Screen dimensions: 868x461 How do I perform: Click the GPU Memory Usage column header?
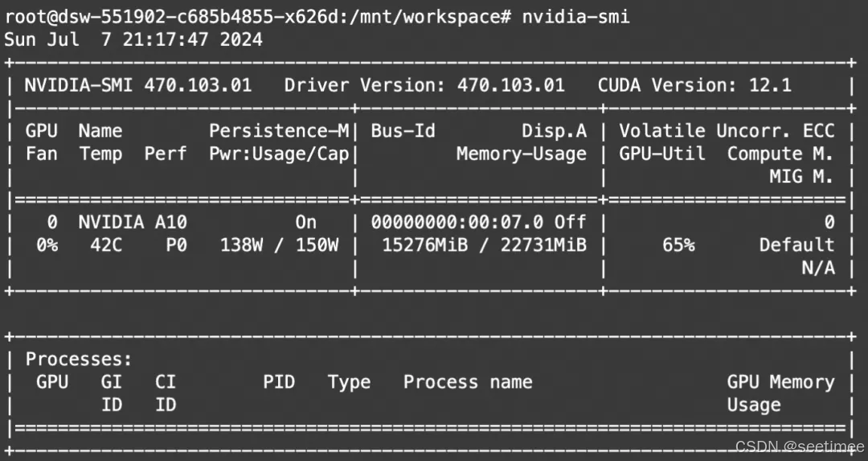[780, 393]
